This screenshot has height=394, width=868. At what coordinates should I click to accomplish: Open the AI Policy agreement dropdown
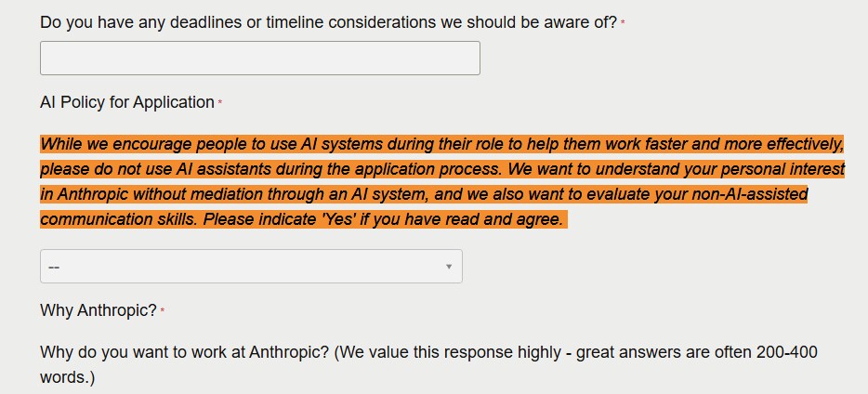pyautogui.click(x=251, y=267)
